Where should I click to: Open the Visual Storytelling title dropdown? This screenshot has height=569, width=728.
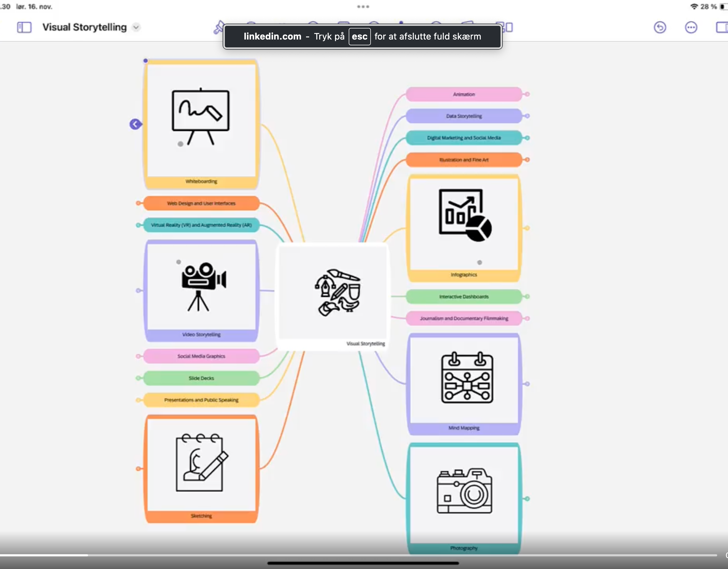point(136,27)
